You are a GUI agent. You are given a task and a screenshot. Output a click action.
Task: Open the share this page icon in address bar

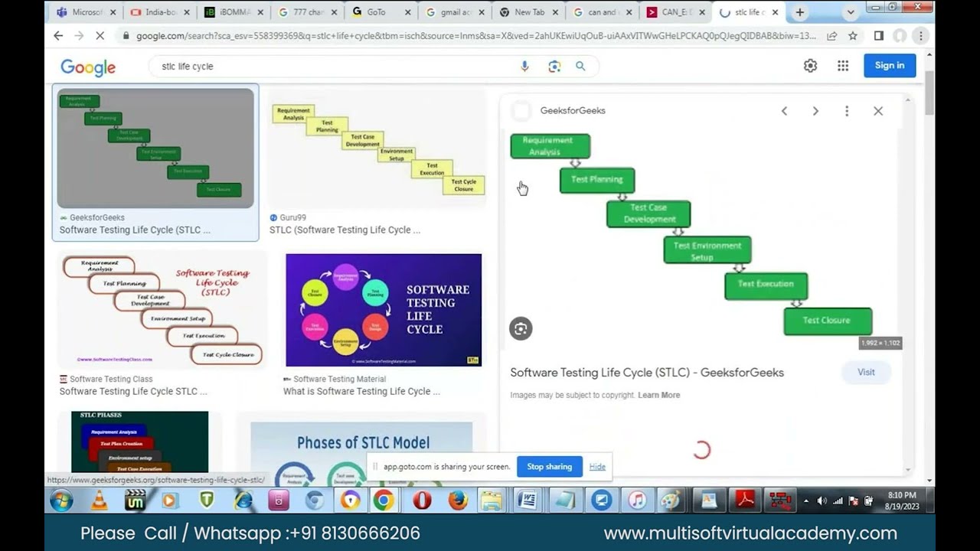(x=831, y=36)
